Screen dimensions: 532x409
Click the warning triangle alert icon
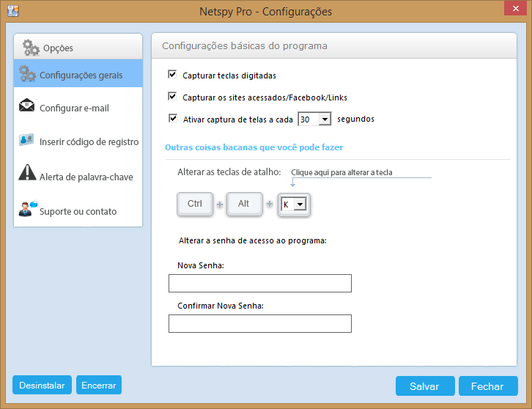coord(27,172)
